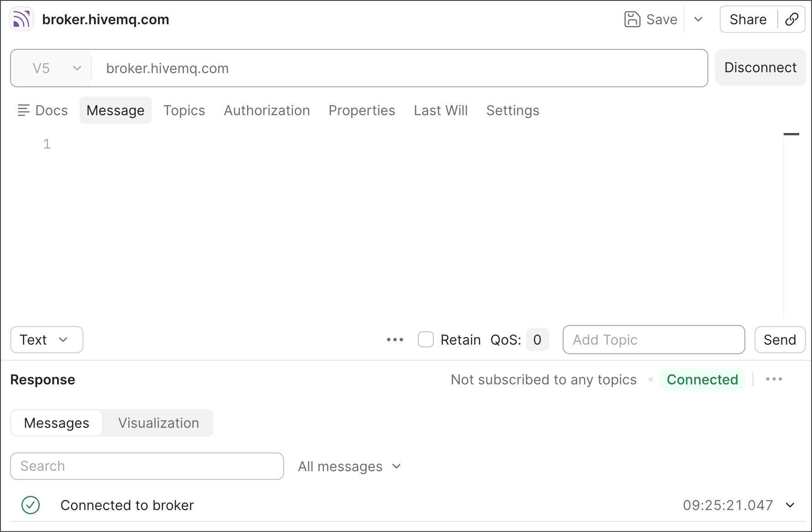Click the 09:25:21.047 timestamp
This screenshot has width=812, height=532.
coord(728,505)
